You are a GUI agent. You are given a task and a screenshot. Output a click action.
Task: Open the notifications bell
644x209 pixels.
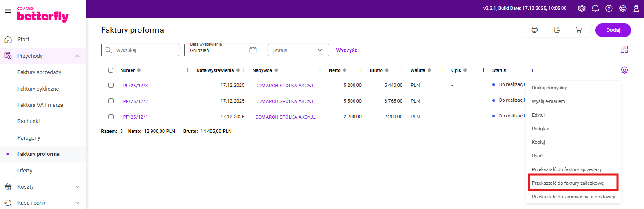[x=595, y=9]
